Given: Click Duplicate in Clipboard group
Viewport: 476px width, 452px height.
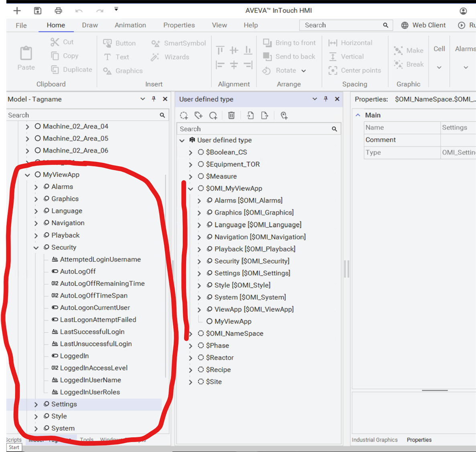Looking at the screenshot, I should click(71, 70).
